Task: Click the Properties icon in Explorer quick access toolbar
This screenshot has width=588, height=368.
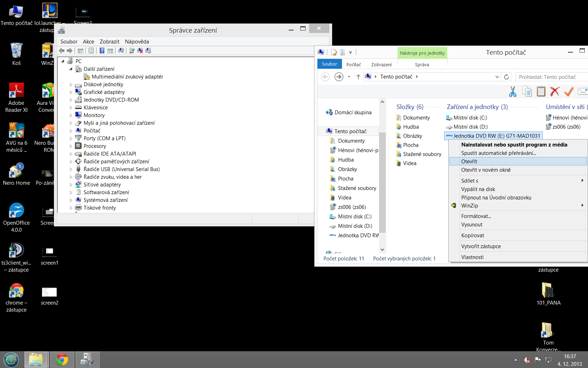Action: pyautogui.click(x=334, y=53)
